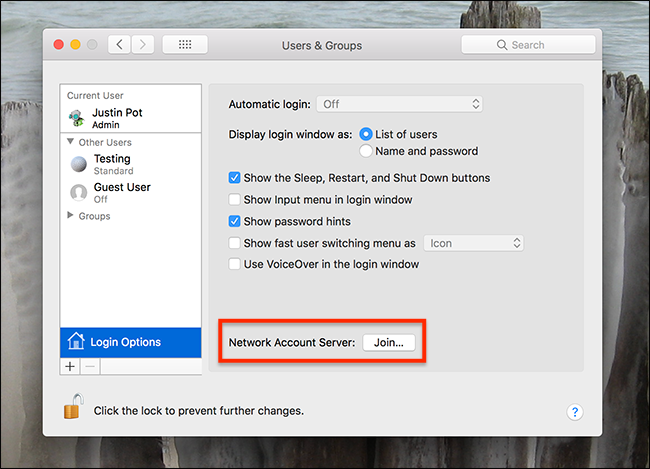
Task: Open the Automatic login dropdown
Action: 399,104
